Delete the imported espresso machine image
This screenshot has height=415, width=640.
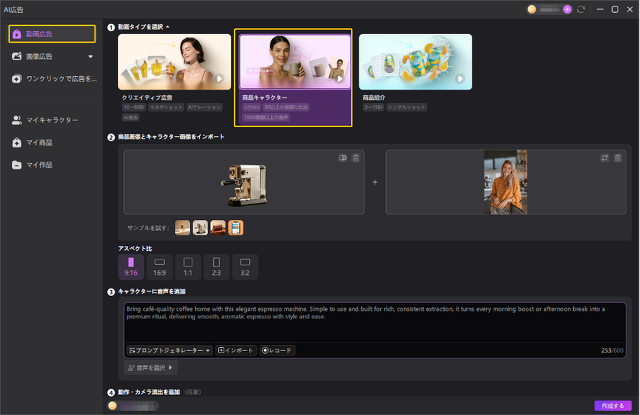click(x=356, y=158)
